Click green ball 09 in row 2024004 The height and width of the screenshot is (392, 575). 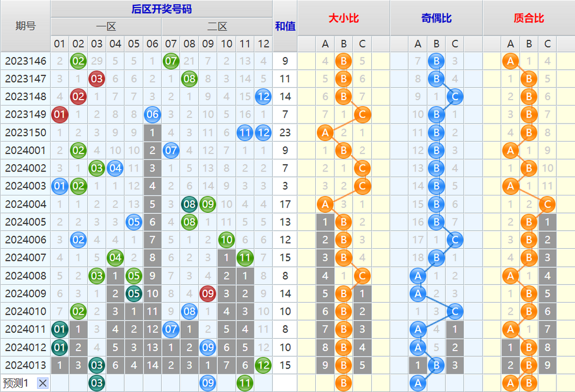[x=208, y=204]
